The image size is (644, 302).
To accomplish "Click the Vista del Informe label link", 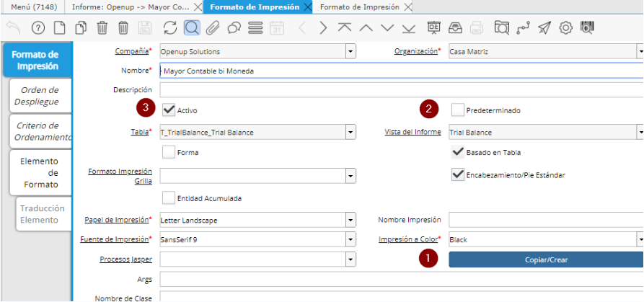I will (413, 133).
